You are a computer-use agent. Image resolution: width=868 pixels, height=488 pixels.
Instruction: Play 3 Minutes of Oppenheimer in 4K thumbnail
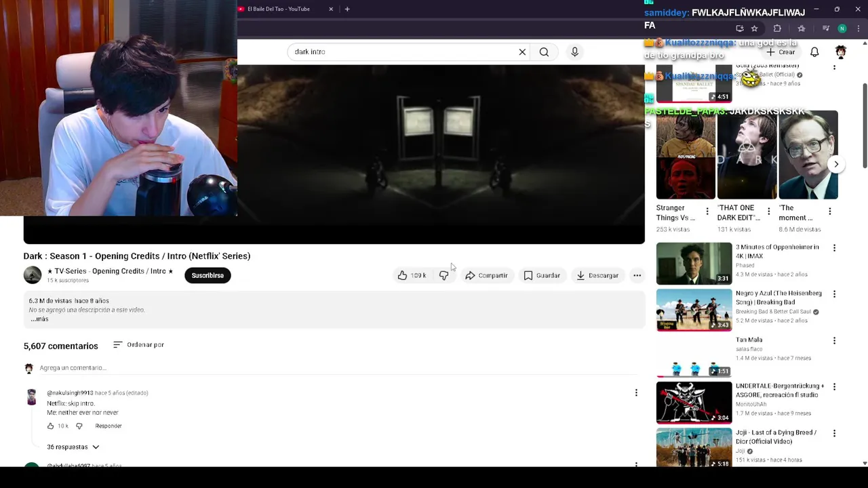click(x=694, y=263)
